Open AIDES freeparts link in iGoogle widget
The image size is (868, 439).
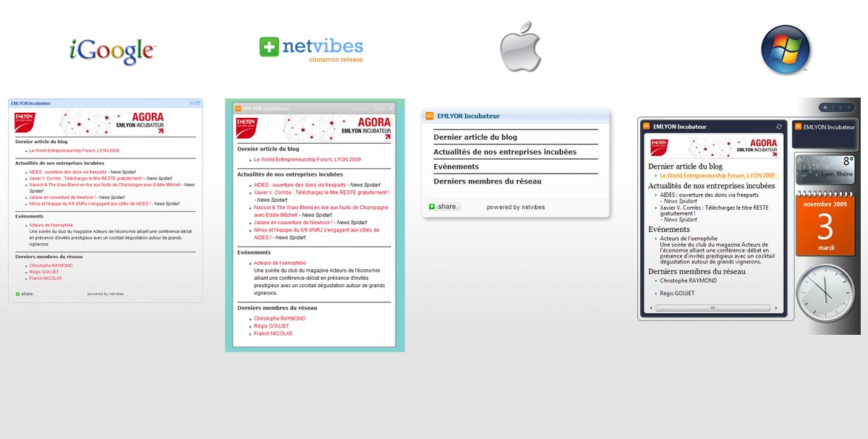tap(69, 172)
